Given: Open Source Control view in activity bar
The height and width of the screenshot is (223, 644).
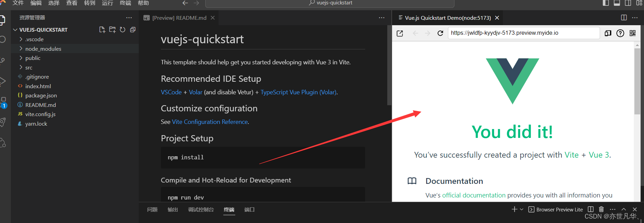Looking at the screenshot, I should click(2, 61).
